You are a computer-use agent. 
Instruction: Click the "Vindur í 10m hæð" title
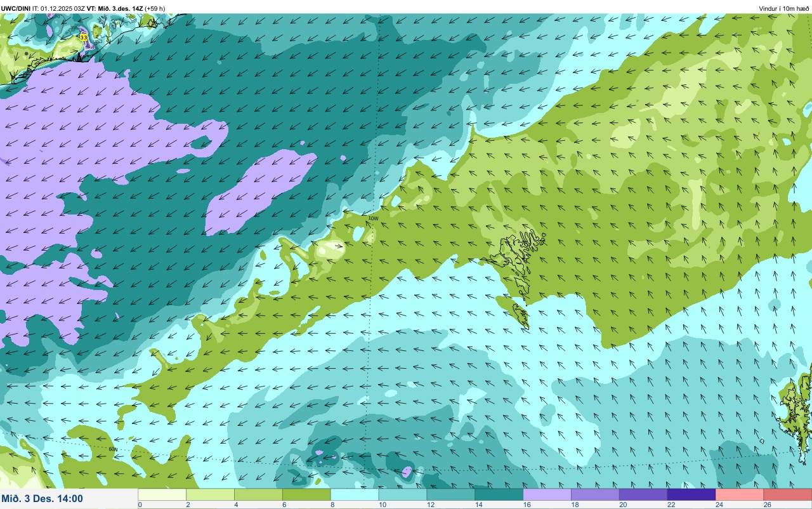coord(783,8)
